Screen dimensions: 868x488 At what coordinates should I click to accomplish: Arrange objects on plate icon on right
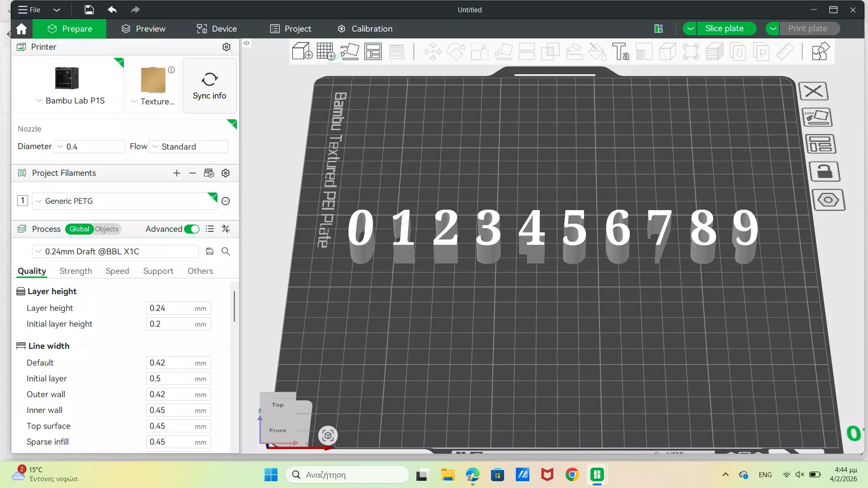point(821,145)
